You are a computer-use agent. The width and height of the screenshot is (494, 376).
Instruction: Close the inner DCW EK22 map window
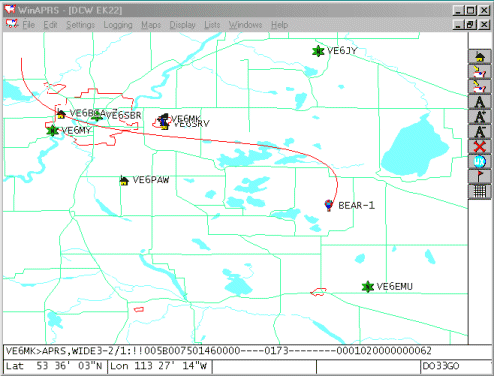coord(484,24)
